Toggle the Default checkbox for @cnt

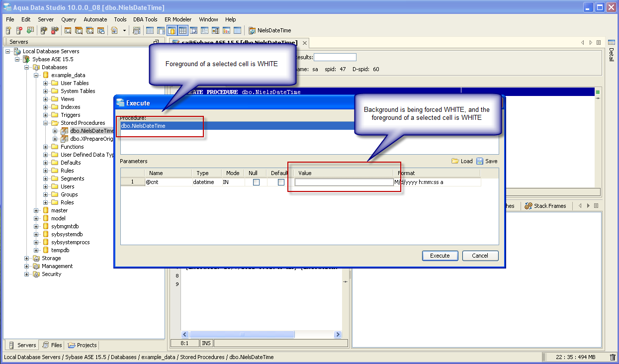[281, 182]
